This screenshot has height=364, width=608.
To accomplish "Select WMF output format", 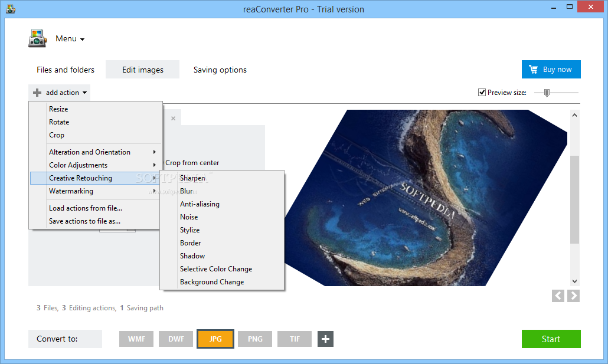I will 136,339.
